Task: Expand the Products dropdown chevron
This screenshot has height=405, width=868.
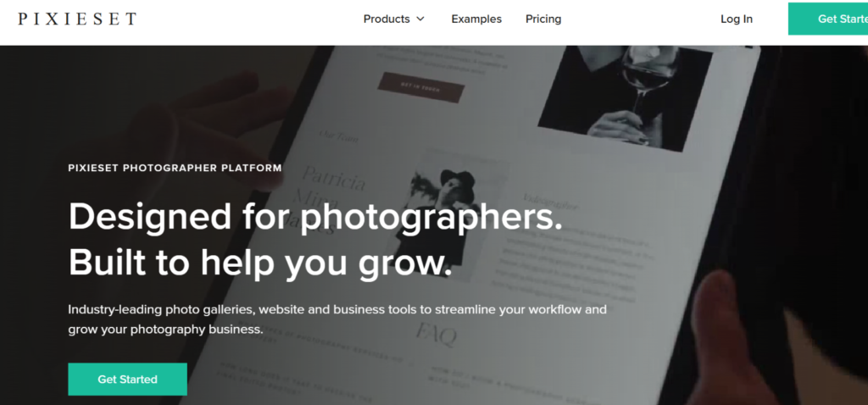Action: click(x=420, y=19)
